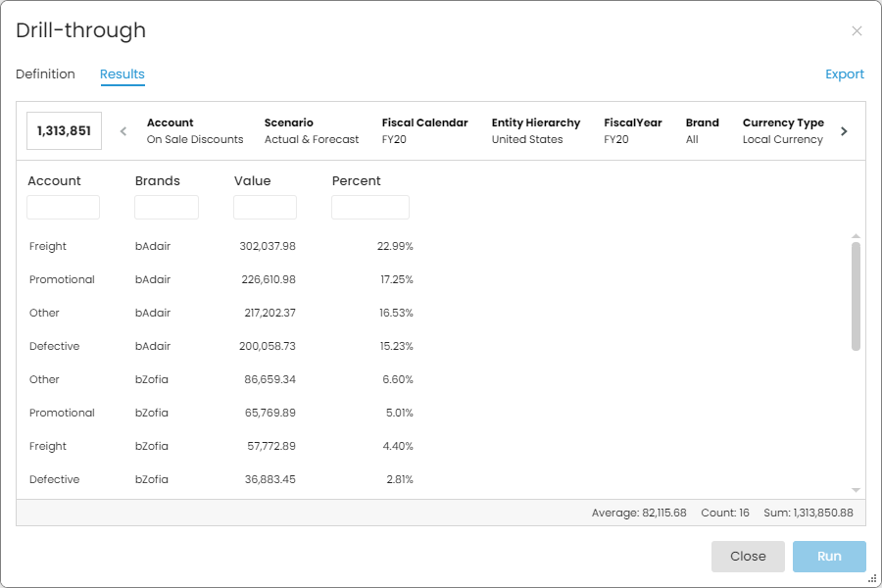Focus the Account filter input

pos(63,207)
